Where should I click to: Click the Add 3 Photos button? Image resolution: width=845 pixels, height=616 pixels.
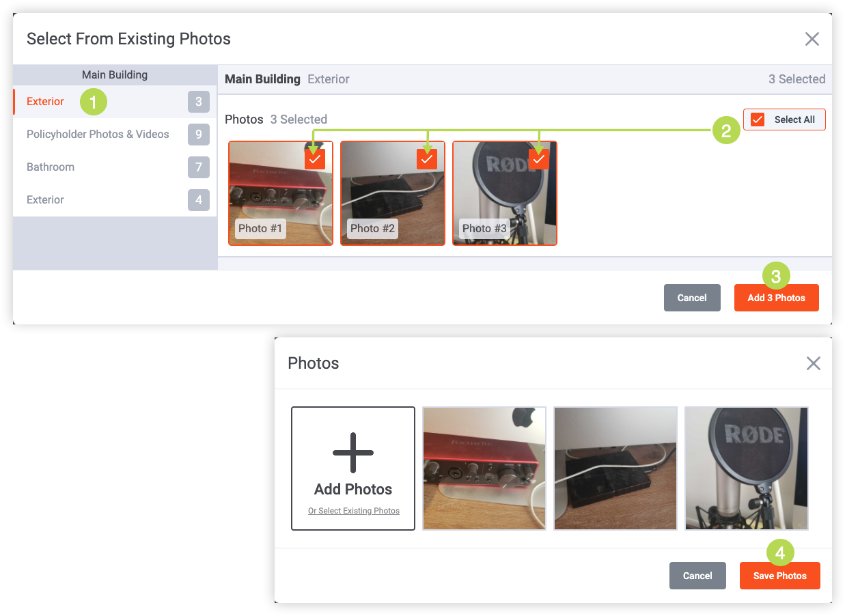tap(776, 298)
